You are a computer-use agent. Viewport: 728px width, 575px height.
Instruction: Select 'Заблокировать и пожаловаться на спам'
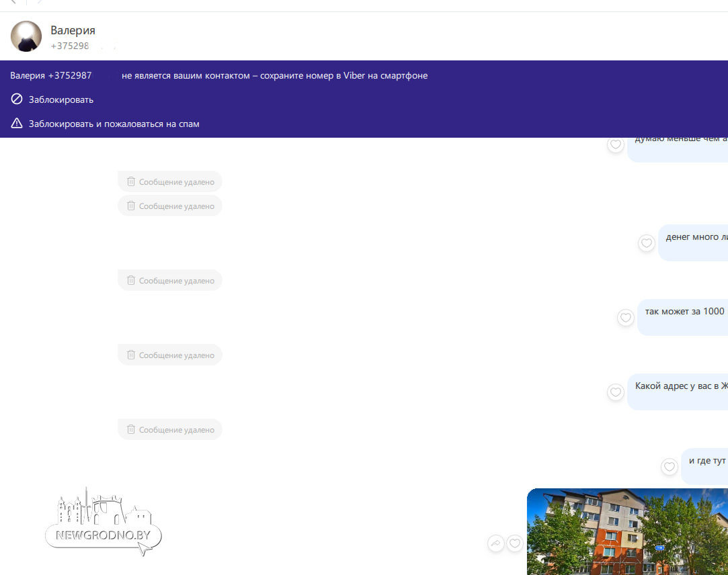(x=114, y=124)
